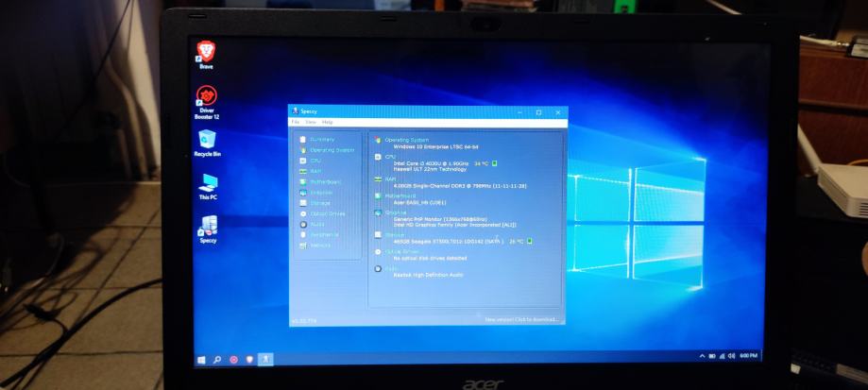This screenshot has height=390, width=868.
Task: Click the '465GB Seagate' storage drive text
Action: point(449,242)
